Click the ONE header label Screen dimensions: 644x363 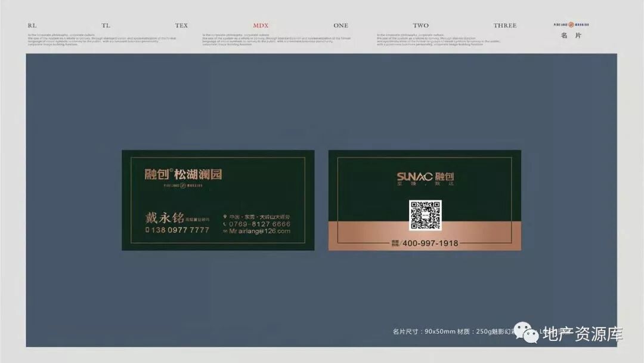341,26
